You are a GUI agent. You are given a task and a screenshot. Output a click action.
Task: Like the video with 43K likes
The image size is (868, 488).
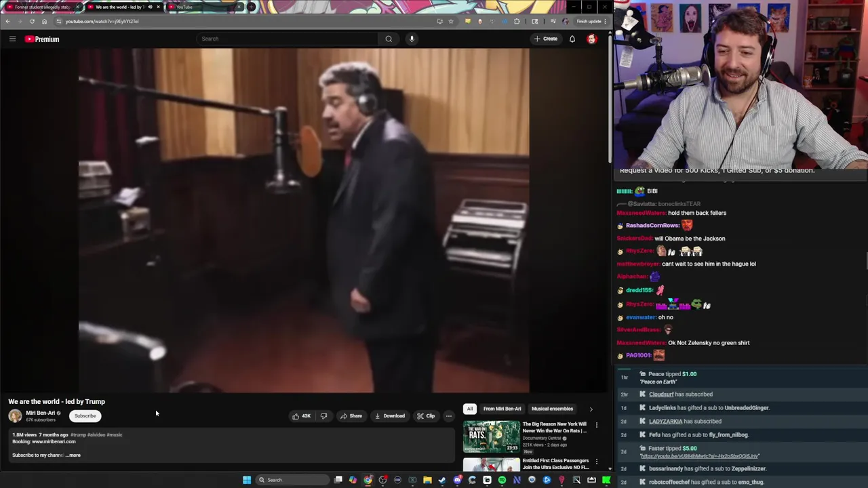[301, 416]
